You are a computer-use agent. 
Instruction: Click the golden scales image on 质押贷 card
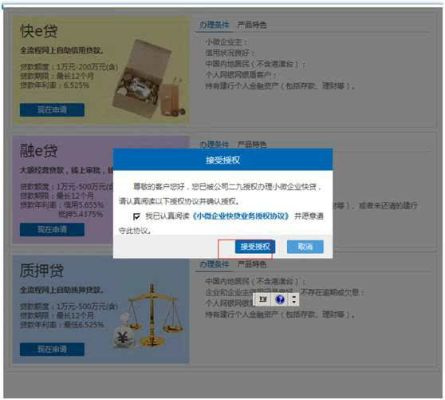click(152, 315)
